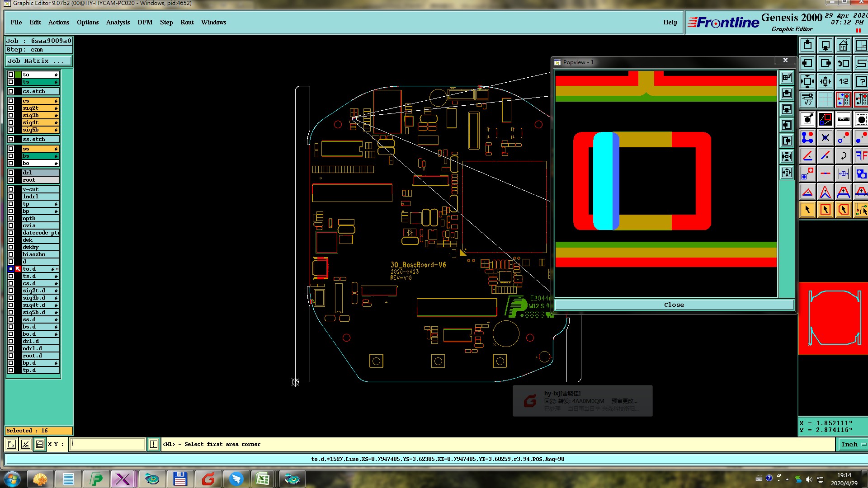This screenshot has height=488, width=868.
Task: Click the green color swatch of 'to' layer
Action: point(18,75)
